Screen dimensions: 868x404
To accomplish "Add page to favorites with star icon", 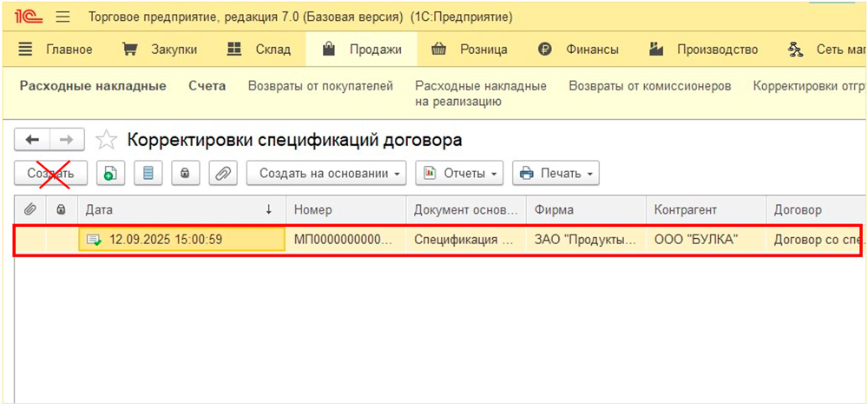I will [x=106, y=140].
